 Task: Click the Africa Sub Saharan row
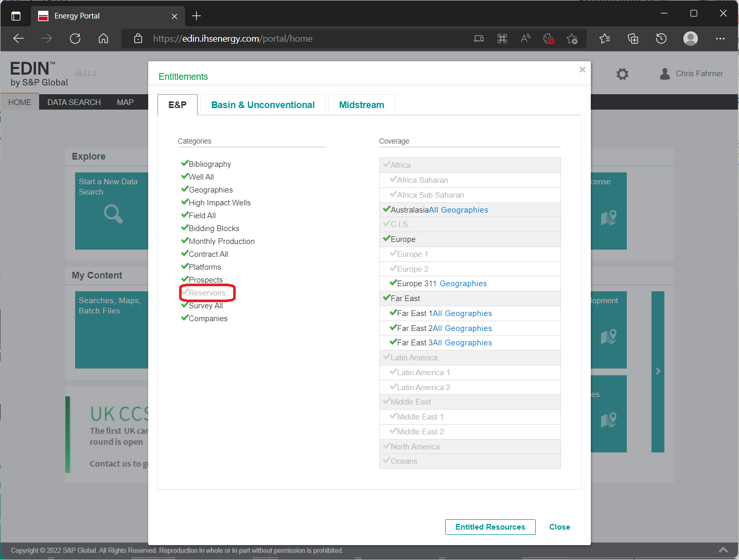pos(470,195)
